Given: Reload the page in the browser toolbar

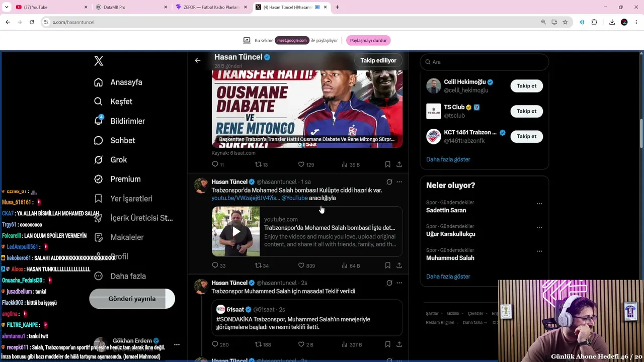Looking at the screenshot, I should 32,22.
